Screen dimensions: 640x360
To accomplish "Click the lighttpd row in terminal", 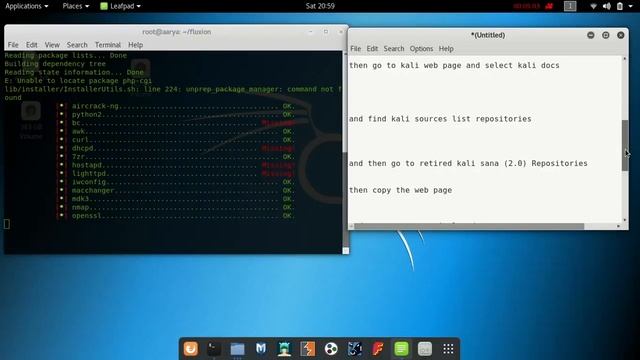I will click(176, 174).
